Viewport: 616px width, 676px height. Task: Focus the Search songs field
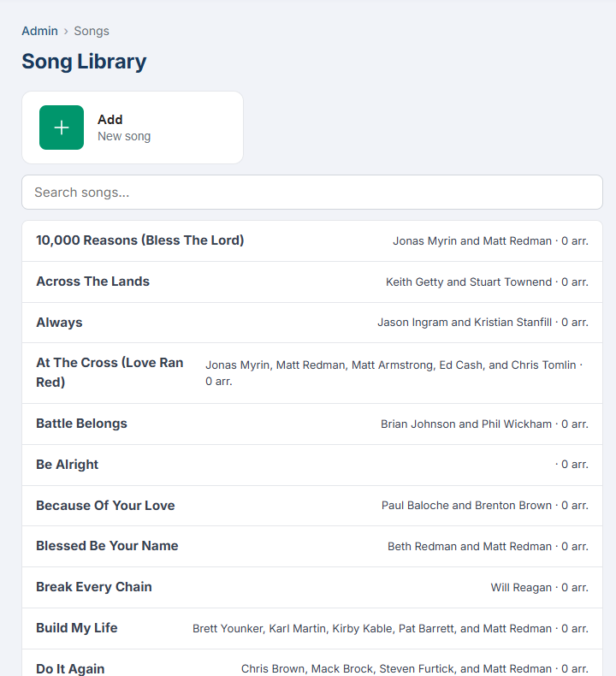click(312, 193)
